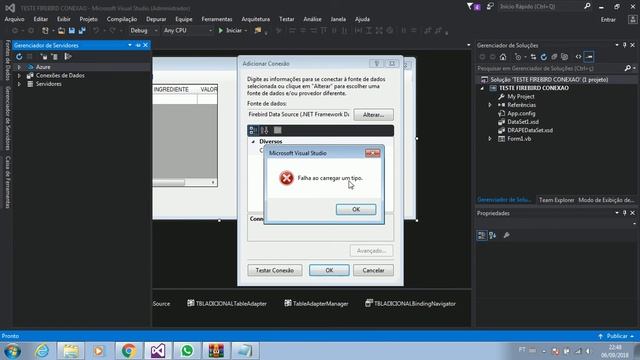This screenshot has width=640, height=360.
Task: Collapse the TESTE FIREBIRD CONEXAO project node
Action: click(x=482, y=88)
